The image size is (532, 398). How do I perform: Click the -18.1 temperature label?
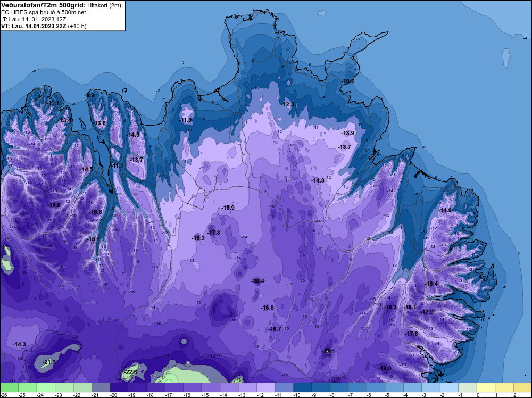click(x=410, y=307)
